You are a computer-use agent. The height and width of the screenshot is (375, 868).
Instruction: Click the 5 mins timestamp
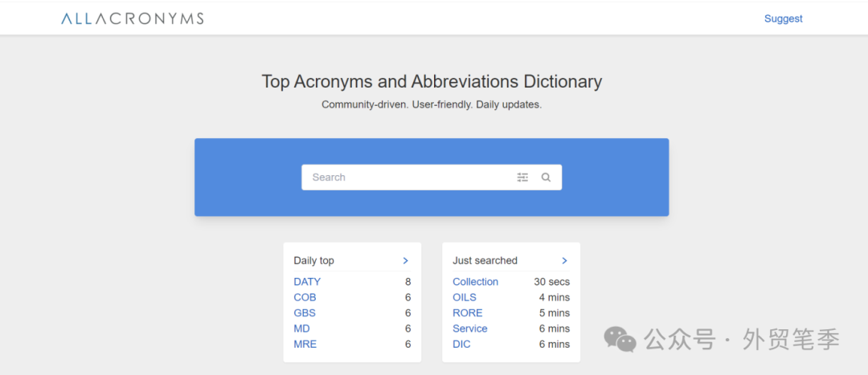tap(555, 312)
